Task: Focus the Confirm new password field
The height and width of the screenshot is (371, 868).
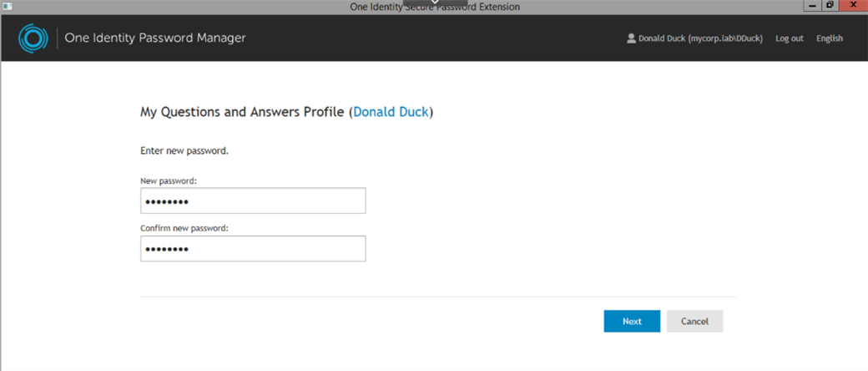Action: [x=253, y=248]
